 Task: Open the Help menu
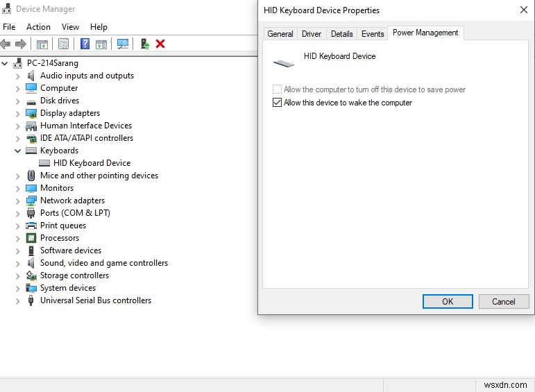click(99, 27)
